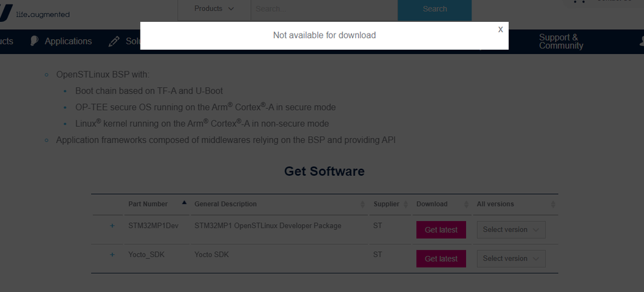The height and width of the screenshot is (292, 644).
Task: Click the ST supplier cell in the STM32MP1Dev row
Action: (378, 226)
